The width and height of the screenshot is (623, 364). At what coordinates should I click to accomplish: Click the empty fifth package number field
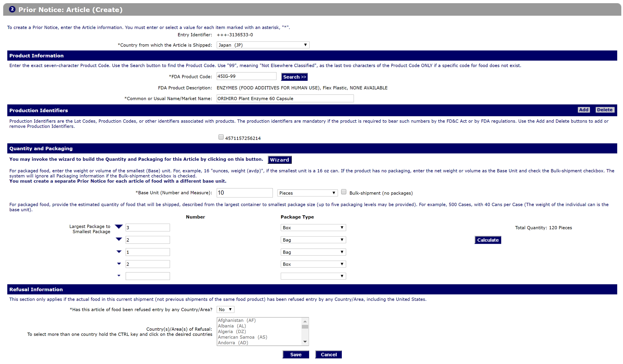pyautogui.click(x=148, y=276)
